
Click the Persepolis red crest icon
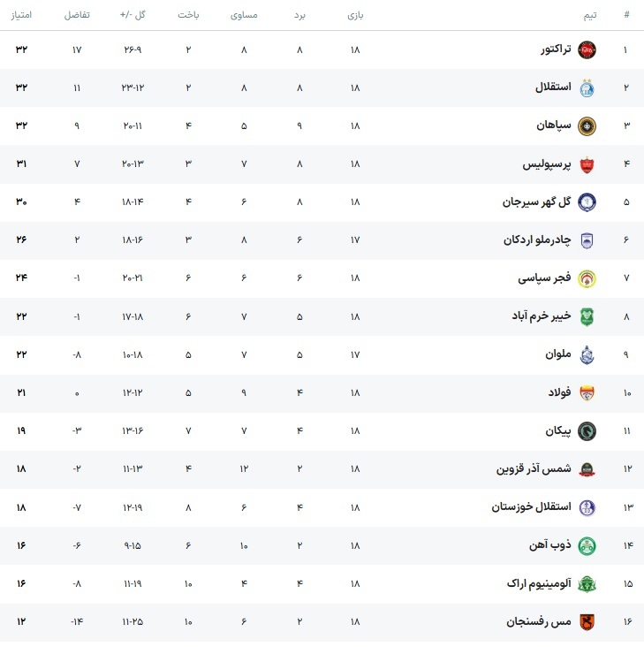click(x=587, y=164)
